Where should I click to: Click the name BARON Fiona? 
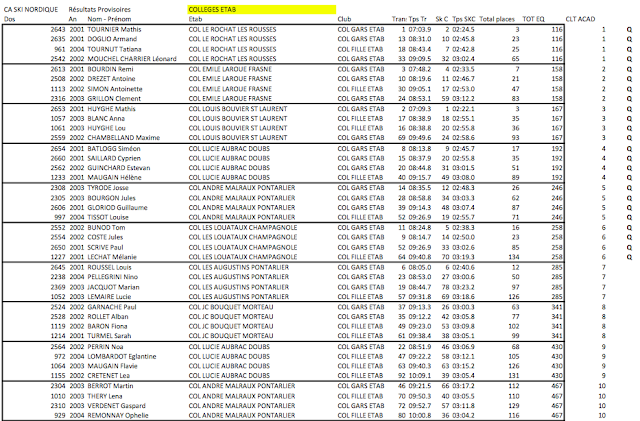(107, 326)
